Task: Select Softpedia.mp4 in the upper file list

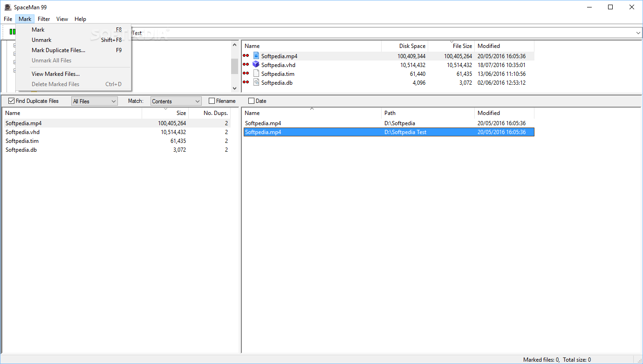Action: tap(279, 56)
